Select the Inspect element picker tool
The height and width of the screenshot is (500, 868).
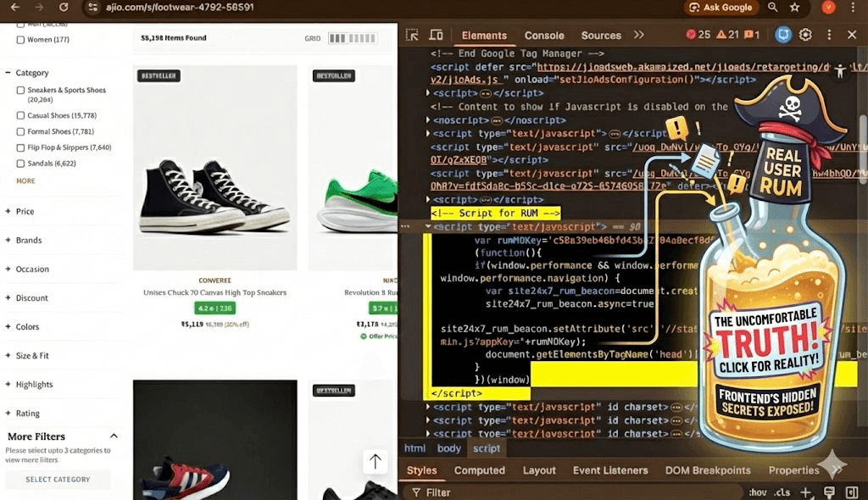[x=411, y=35]
